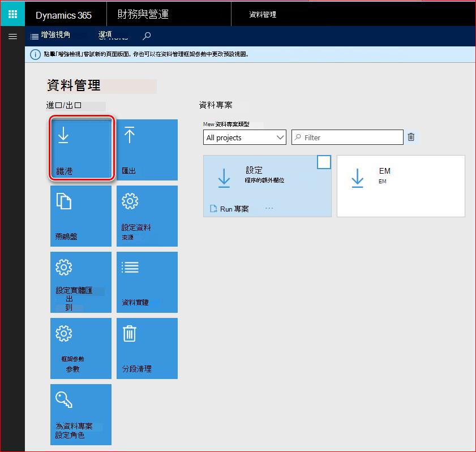Image resolution: width=476 pixels, height=452 pixels.
Task: Click the trash delete icon beside Filter
Action: point(411,137)
